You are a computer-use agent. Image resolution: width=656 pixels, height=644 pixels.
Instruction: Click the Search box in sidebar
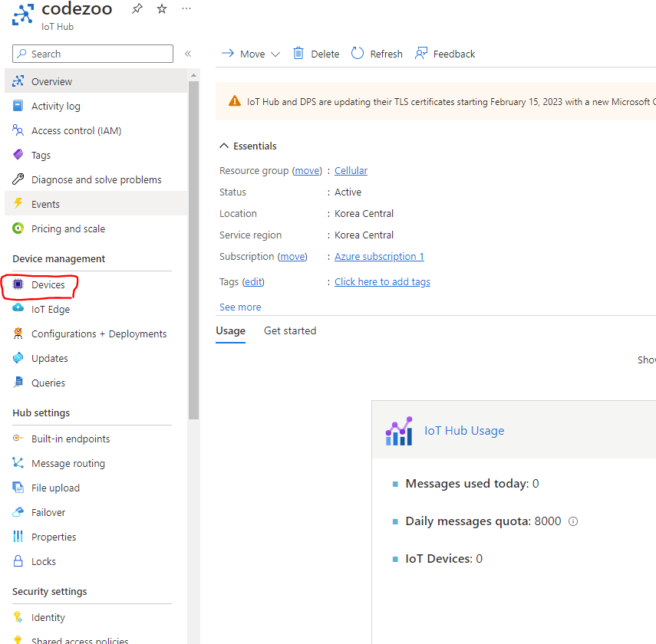click(93, 54)
